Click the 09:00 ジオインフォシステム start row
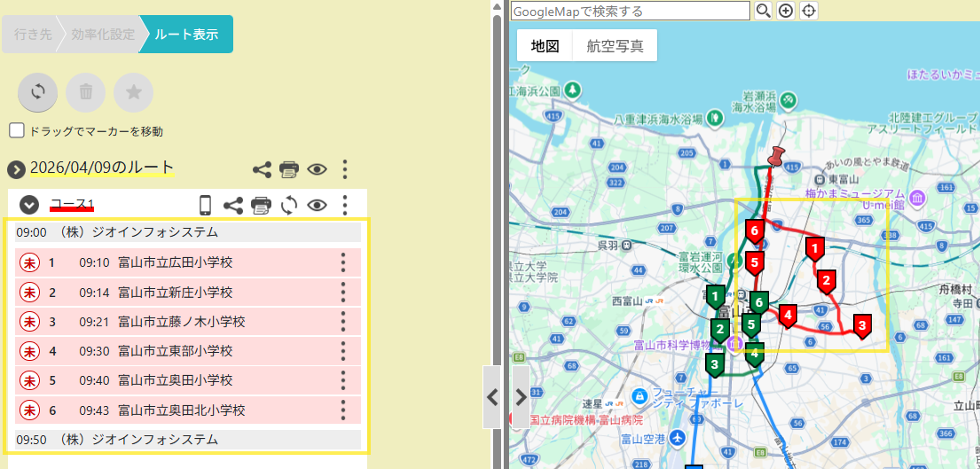The height and width of the screenshot is (469, 980). pyautogui.click(x=188, y=232)
